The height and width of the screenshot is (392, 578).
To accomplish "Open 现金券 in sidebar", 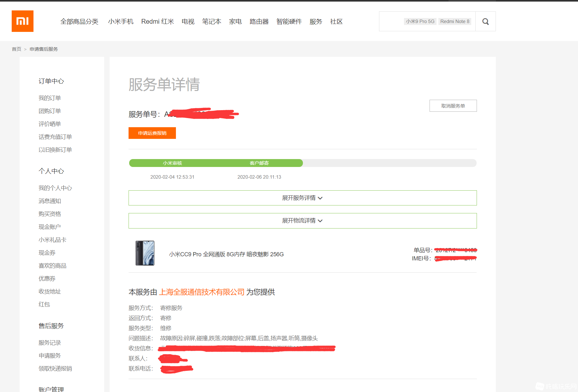I will click(x=47, y=253).
